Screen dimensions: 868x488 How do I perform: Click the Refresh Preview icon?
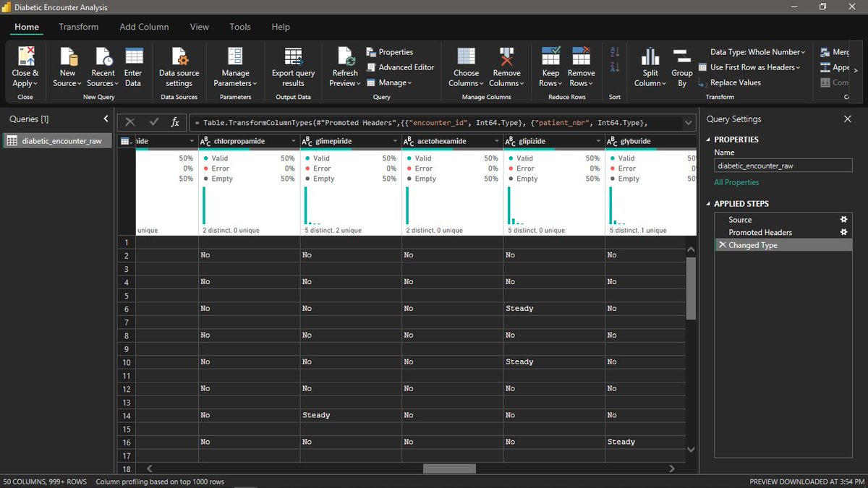pyautogui.click(x=345, y=56)
